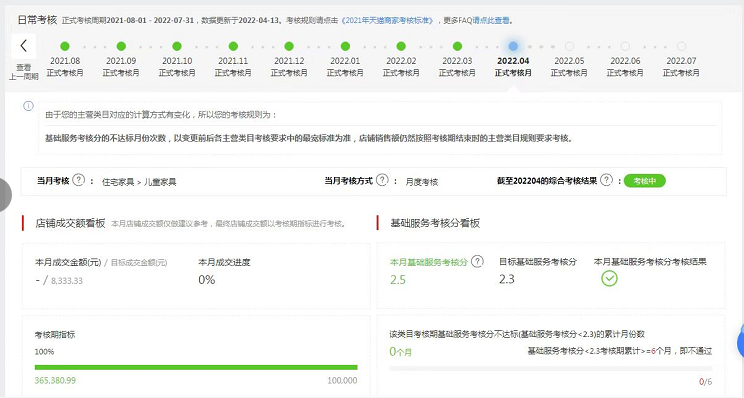The width and height of the screenshot is (744, 398).
Task: Select the 2021.09 assessment month marker
Action: pos(121,46)
